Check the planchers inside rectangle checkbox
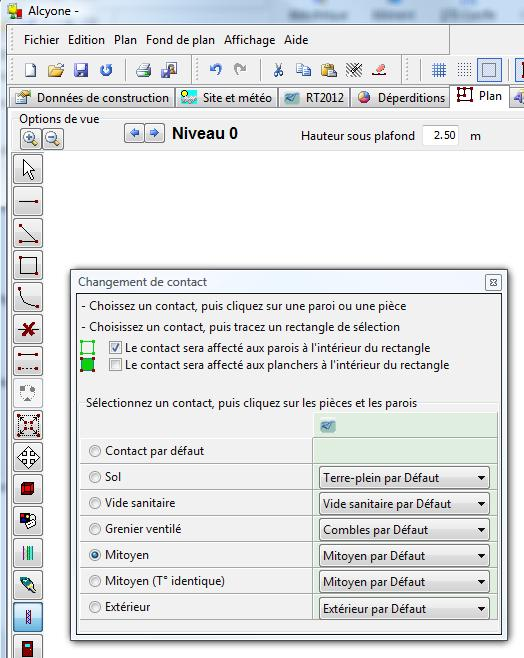The width and height of the screenshot is (524, 658). coord(115,365)
